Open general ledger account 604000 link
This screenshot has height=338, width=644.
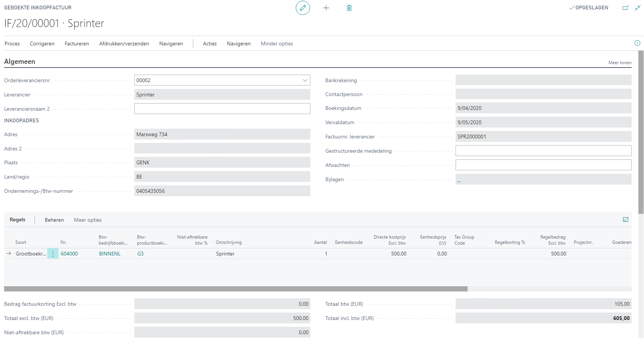point(69,254)
